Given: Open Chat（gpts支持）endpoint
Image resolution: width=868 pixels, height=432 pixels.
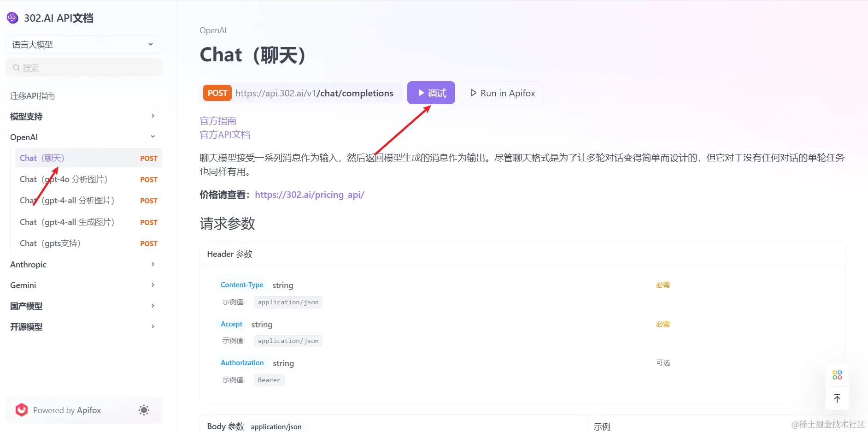Looking at the screenshot, I should pos(88,243).
